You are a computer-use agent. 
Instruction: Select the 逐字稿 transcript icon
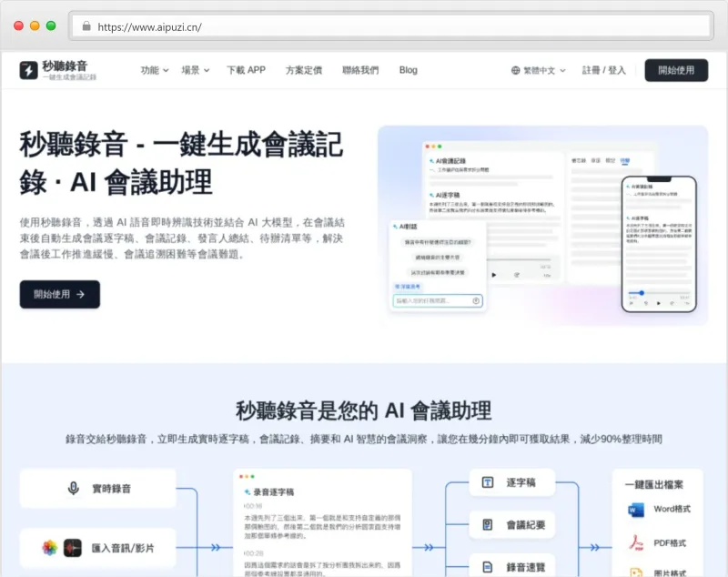(488, 482)
